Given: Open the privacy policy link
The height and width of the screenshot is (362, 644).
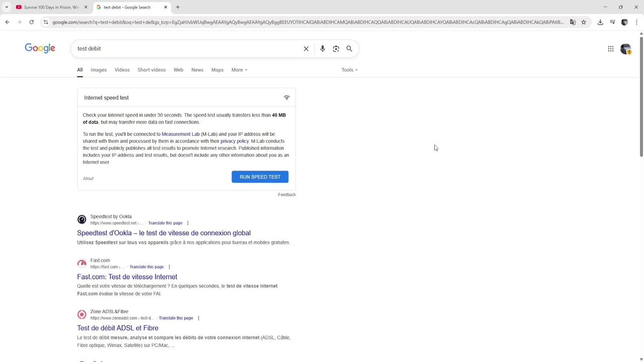Looking at the screenshot, I should point(234,141).
